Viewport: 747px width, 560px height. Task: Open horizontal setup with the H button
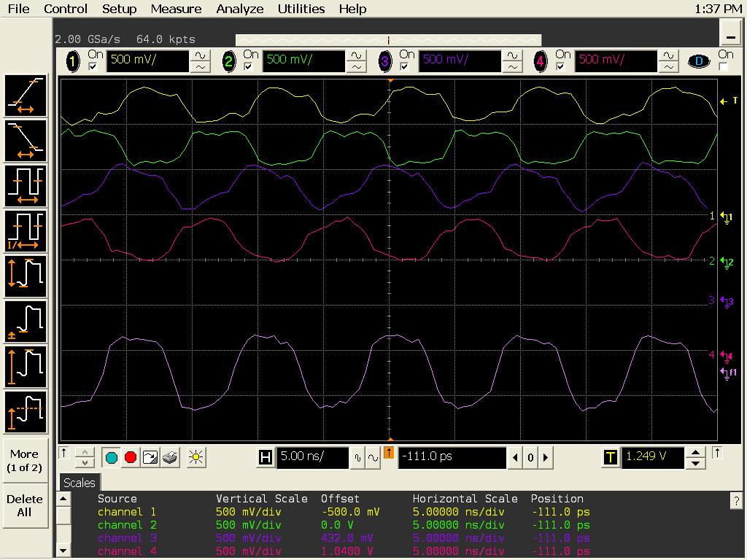[x=266, y=458]
